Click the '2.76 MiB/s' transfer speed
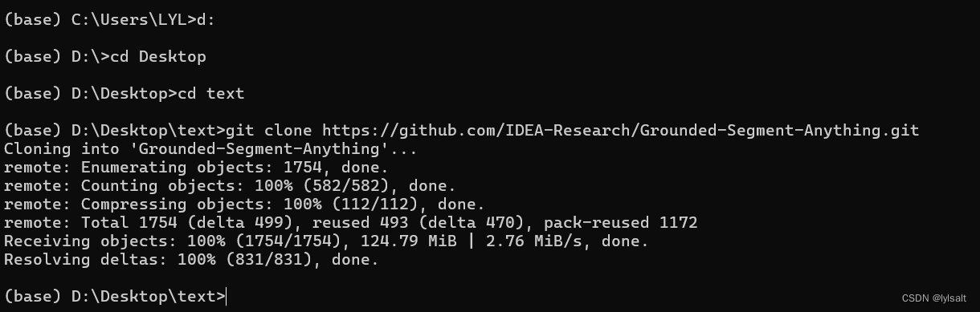Viewport: 980px width, 312px height. click(x=534, y=241)
